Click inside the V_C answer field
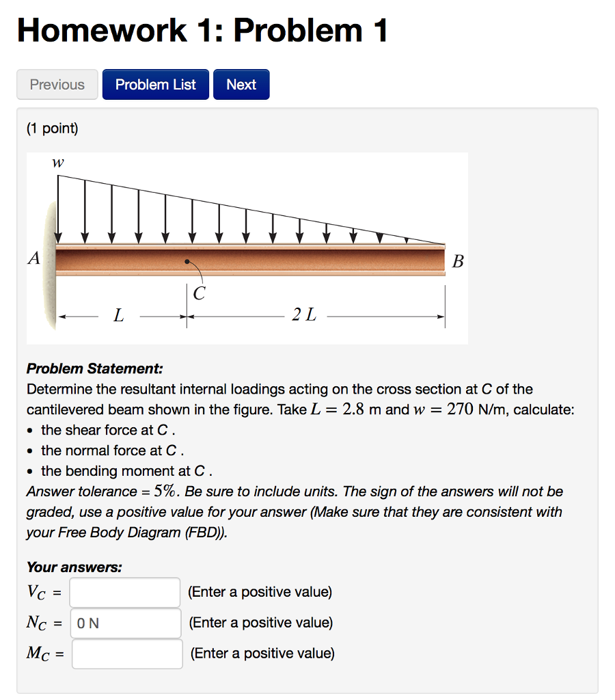This screenshot has width=615, height=700. [x=124, y=592]
